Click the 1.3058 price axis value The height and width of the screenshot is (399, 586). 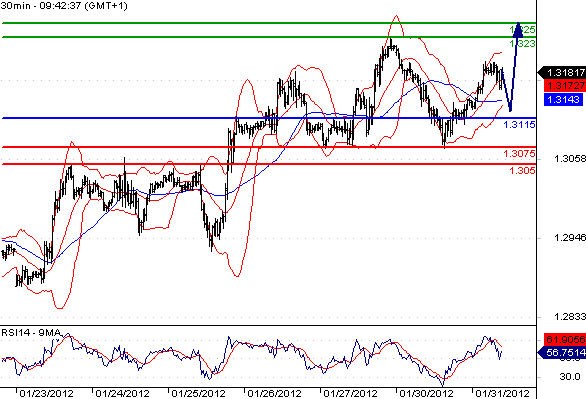pos(570,159)
